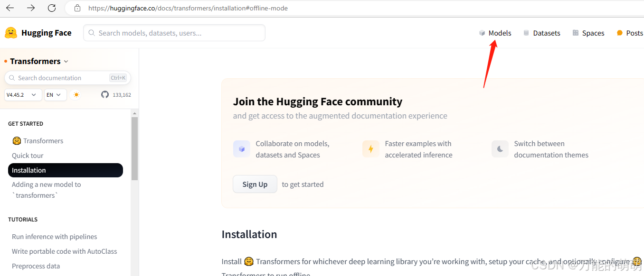Click the hugging face emoji beside sidebar Transformers

pyautogui.click(x=17, y=141)
